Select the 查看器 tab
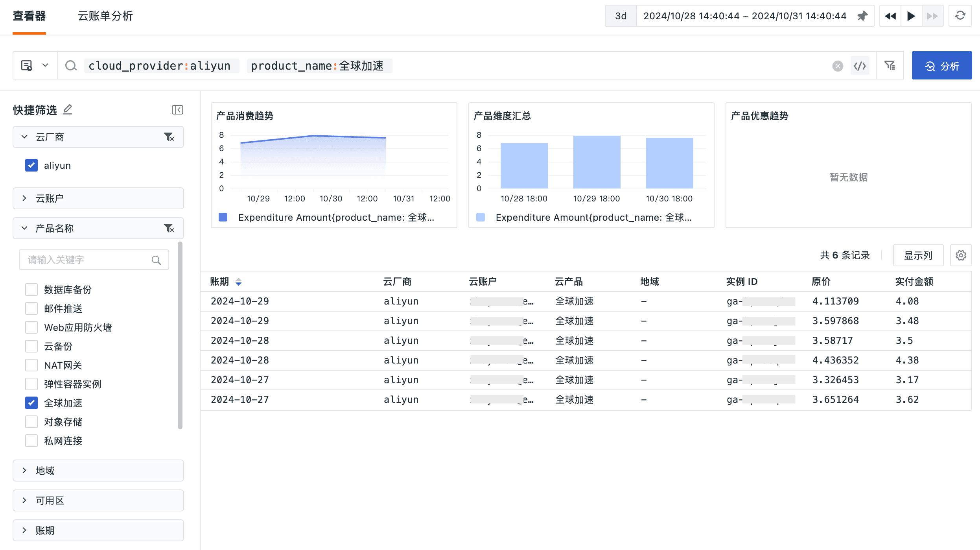 point(29,16)
